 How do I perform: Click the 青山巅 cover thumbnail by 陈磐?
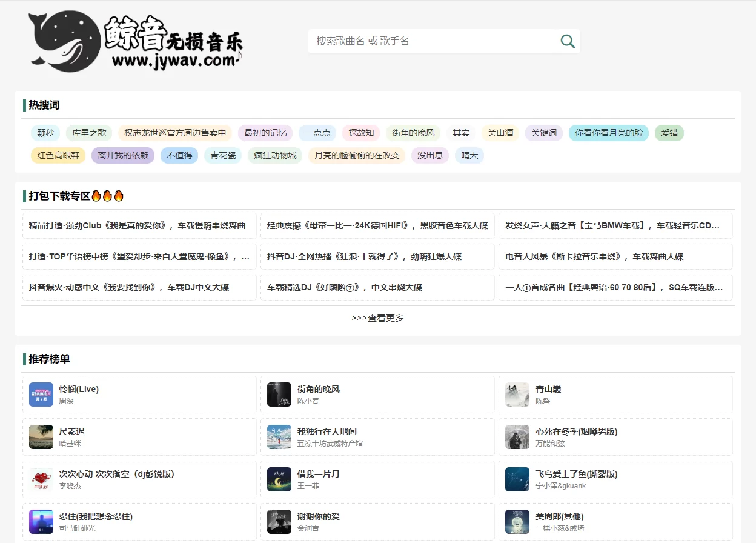[x=517, y=394]
